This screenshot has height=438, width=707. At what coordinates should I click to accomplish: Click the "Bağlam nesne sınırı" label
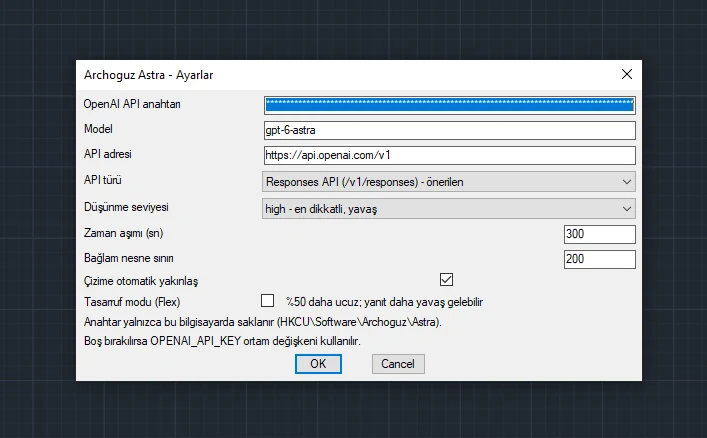click(129, 258)
